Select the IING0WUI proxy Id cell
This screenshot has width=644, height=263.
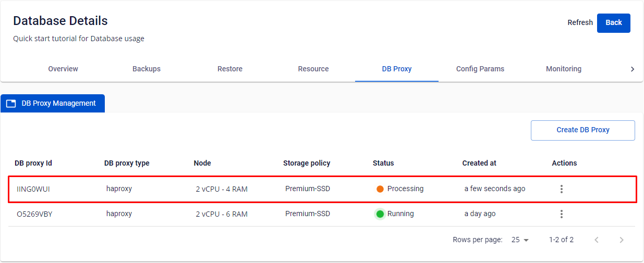33,189
